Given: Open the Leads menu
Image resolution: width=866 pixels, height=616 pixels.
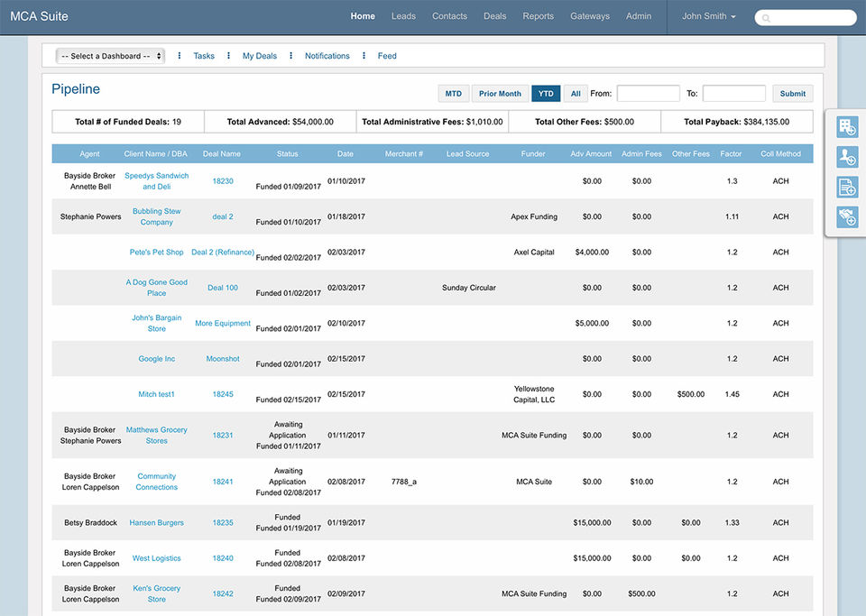Looking at the screenshot, I should (404, 16).
